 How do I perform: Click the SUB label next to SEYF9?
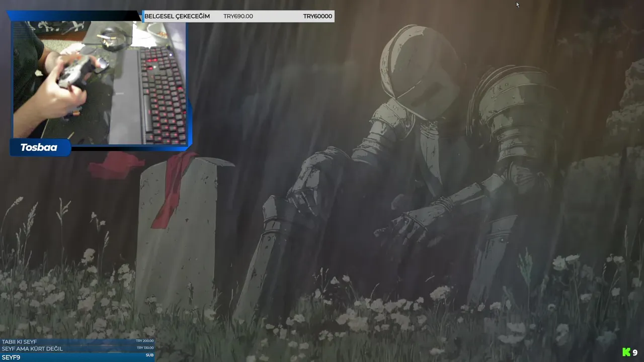(x=149, y=355)
